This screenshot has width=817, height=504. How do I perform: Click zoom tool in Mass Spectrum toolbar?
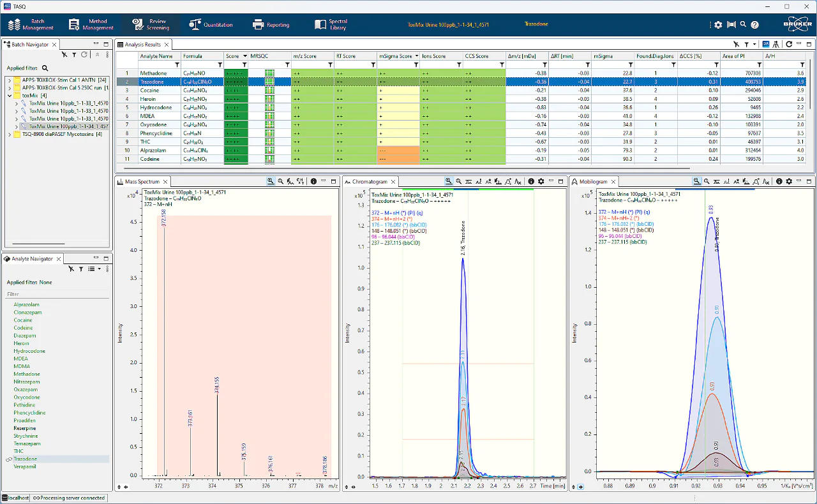click(x=271, y=182)
